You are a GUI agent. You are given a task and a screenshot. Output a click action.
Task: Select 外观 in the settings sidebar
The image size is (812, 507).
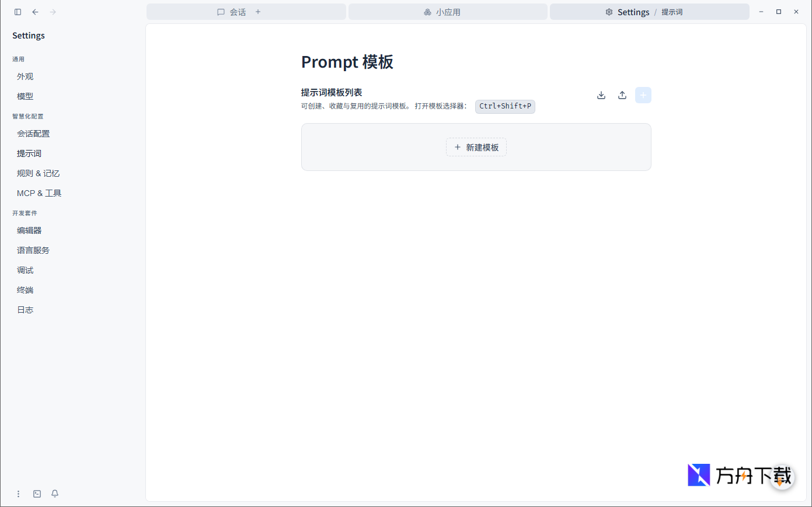25,76
